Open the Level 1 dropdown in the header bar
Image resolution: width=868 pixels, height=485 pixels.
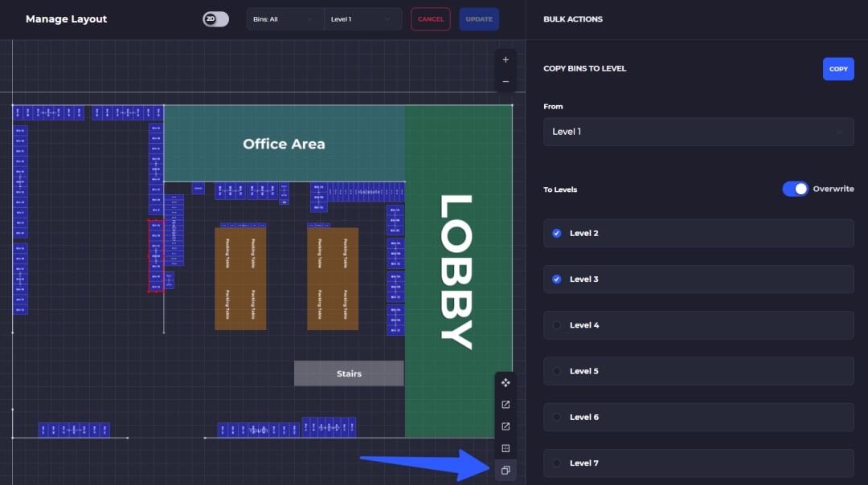click(x=362, y=19)
